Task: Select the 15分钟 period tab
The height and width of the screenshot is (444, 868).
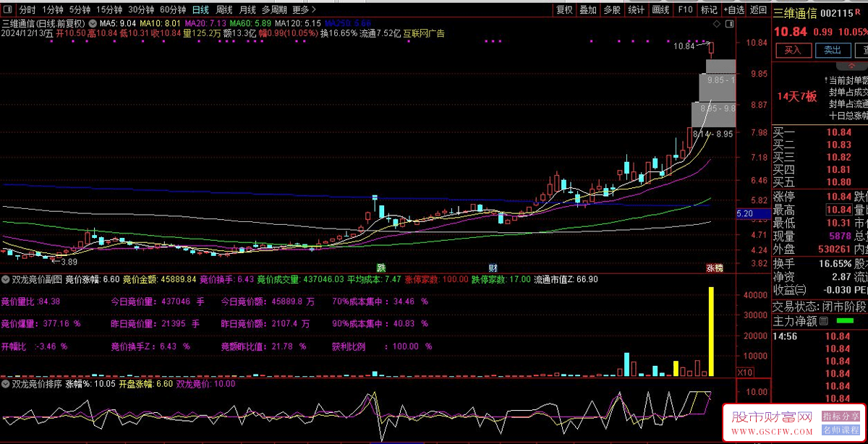Action: (x=109, y=10)
